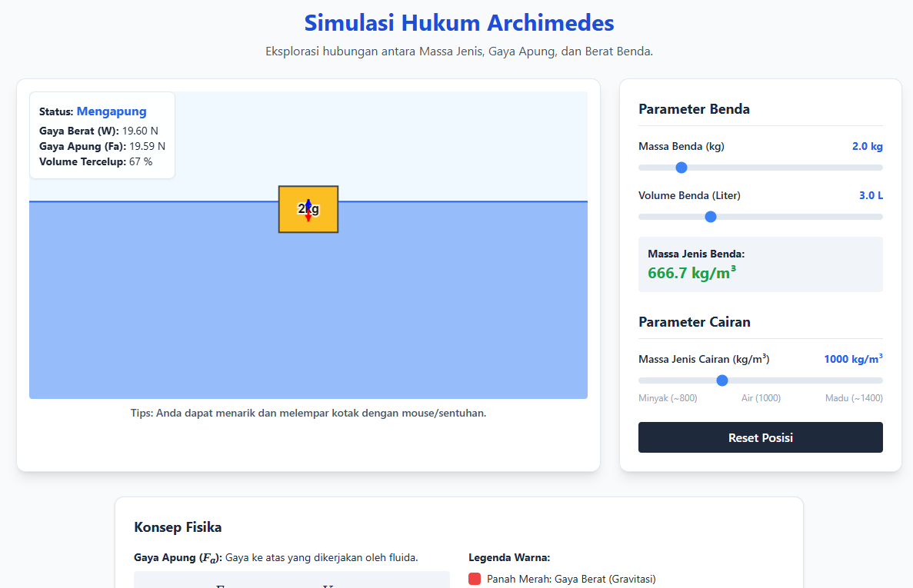Click the Konsep Fisika heading
913x588 pixels.
pyautogui.click(x=178, y=527)
